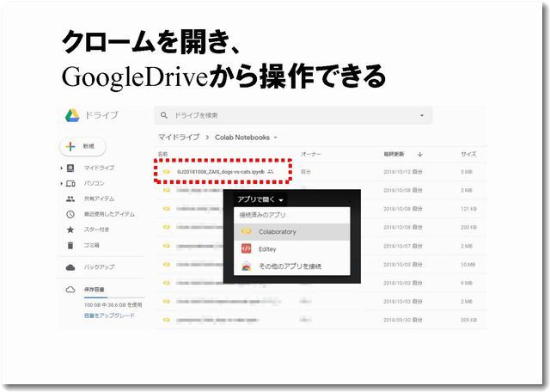Open the search options dropdown arrow
This screenshot has height=392, width=550.
pos(422,115)
